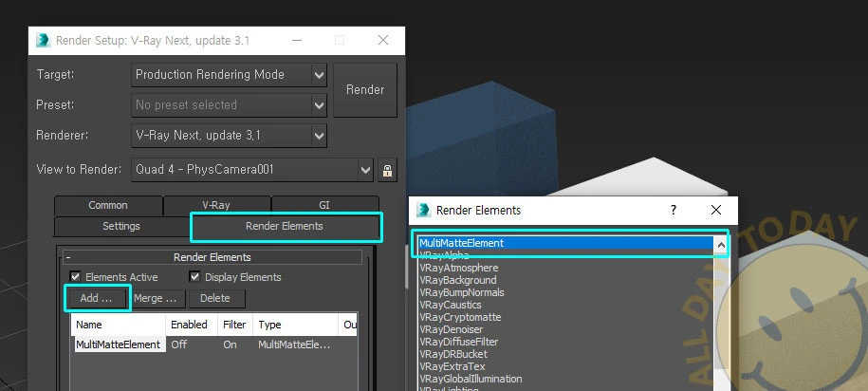Open the Renderer dropdown
This screenshot has height=391, width=868.
point(319,136)
